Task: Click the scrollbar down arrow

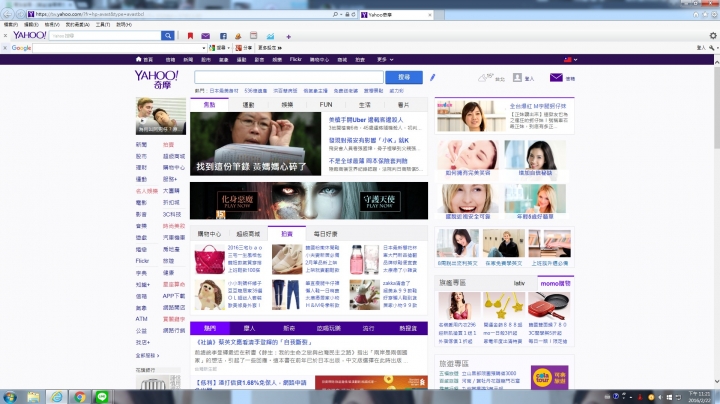Action: coord(716,382)
